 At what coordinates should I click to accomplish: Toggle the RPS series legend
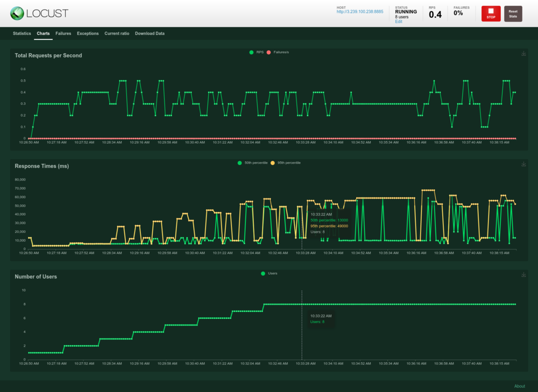pos(256,52)
